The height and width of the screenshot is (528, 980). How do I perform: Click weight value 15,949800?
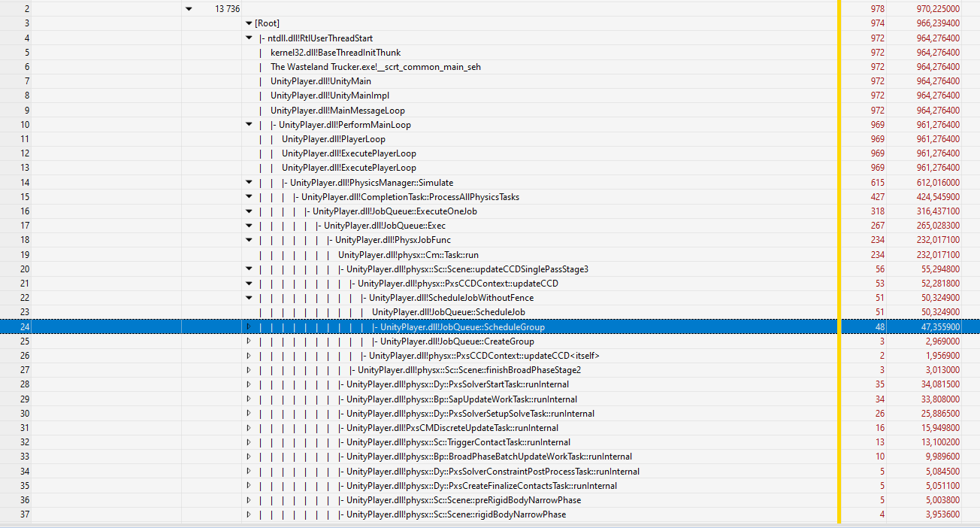[x=939, y=428]
